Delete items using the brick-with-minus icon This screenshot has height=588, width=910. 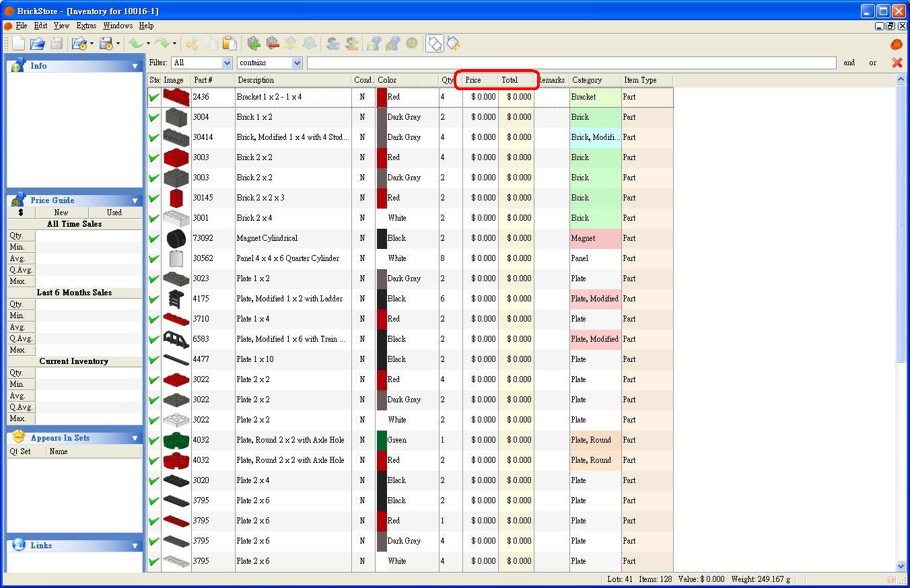pos(273,44)
